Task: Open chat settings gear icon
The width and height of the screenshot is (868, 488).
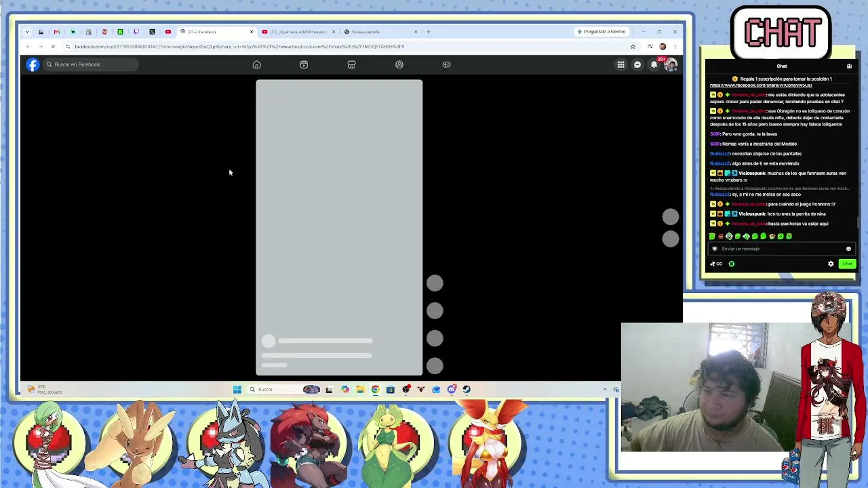Action: 831,264
